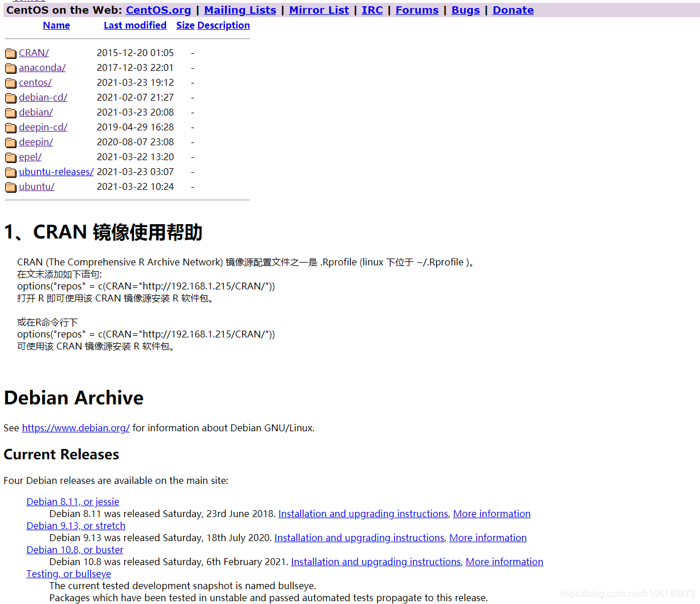Open Debian 9.13 More information link
700x604 pixels.
tap(488, 538)
